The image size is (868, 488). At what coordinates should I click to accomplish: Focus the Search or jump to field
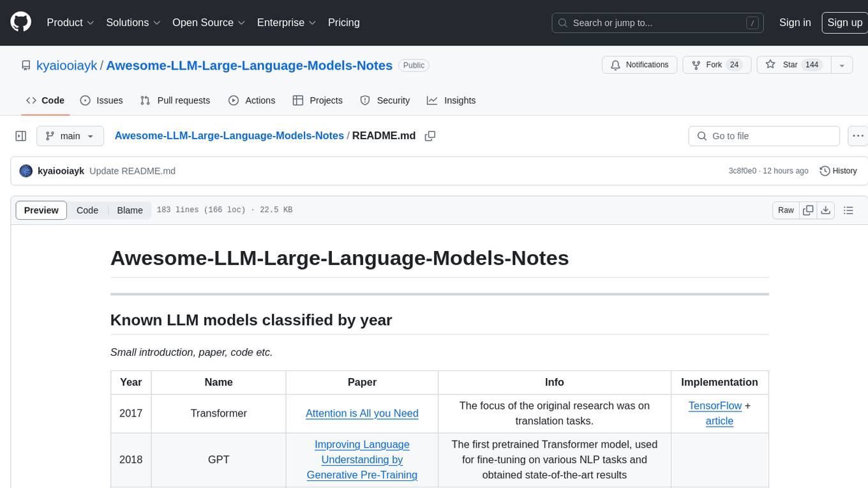659,23
